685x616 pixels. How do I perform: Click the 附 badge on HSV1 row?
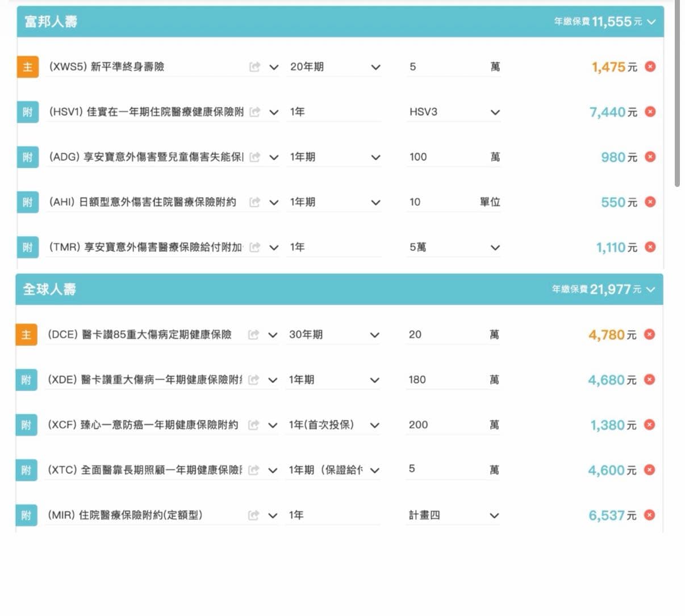(x=27, y=112)
